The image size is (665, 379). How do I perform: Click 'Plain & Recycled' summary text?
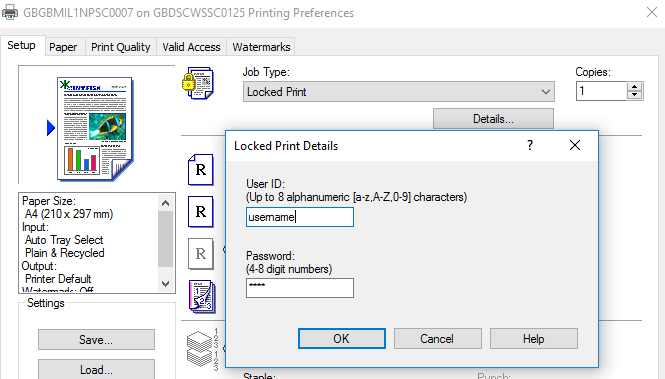tap(65, 253)
